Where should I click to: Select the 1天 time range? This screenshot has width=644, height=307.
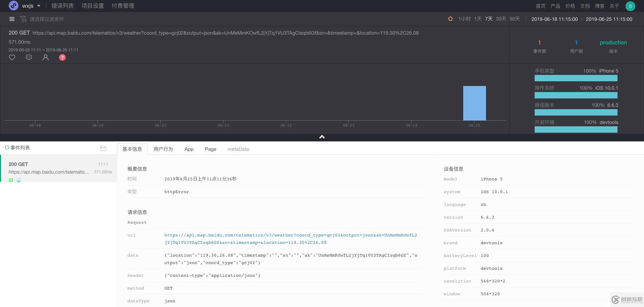coord(478,19)
